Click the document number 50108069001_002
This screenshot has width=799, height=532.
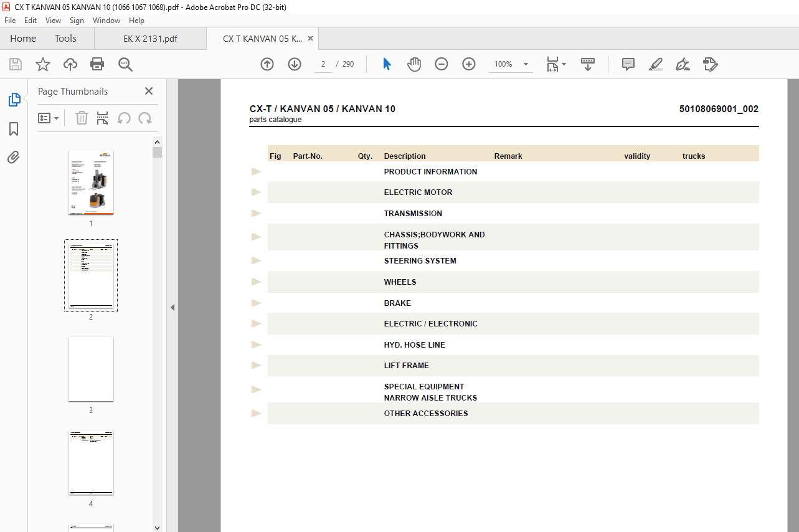click(719, 109)
